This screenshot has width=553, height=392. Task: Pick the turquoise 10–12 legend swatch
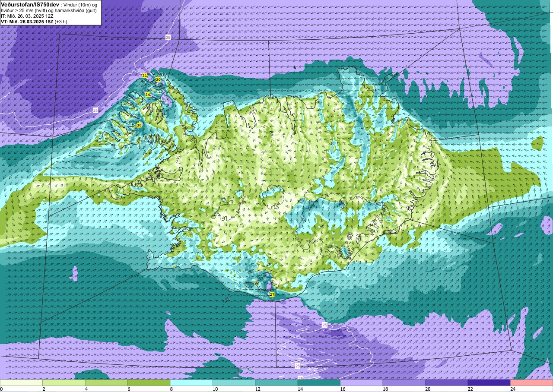234,383
